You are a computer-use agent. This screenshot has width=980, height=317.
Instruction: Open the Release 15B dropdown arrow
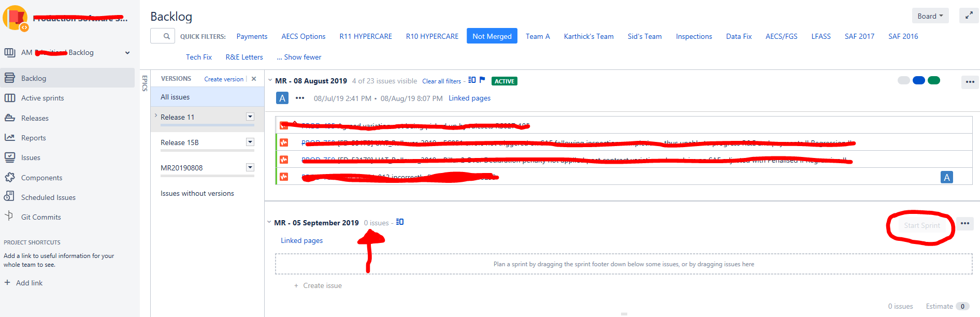(250, 142)
